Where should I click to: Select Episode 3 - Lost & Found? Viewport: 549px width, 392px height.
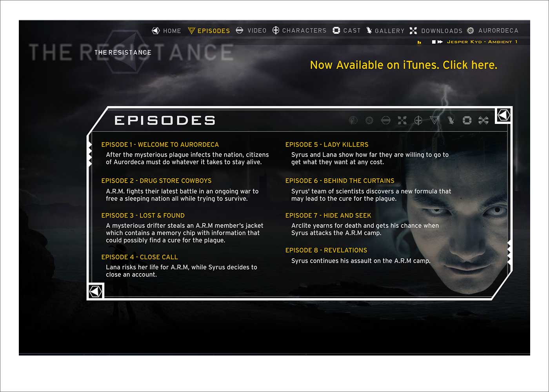143,216
